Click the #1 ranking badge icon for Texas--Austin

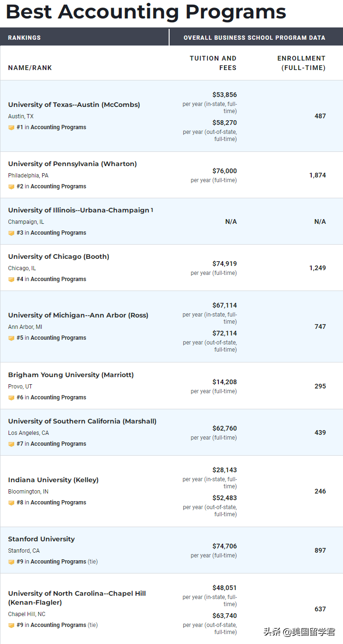(x=11, y=127)
